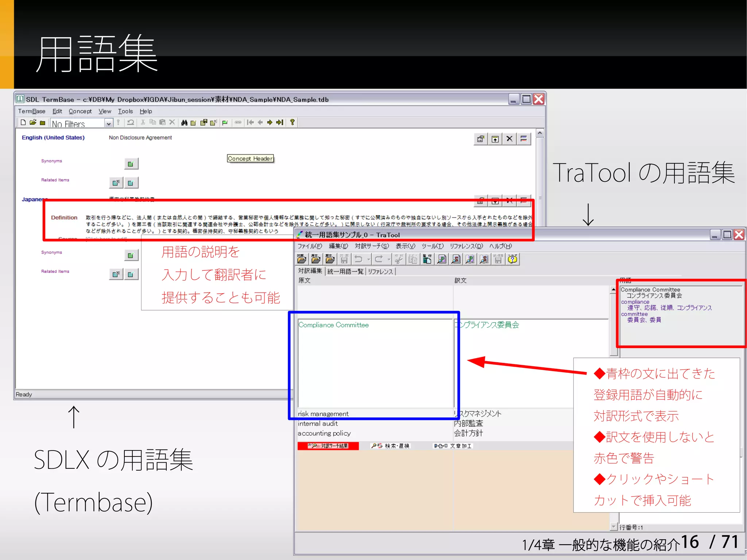Click 'Non Disclosure Agreement' English term
This screenshot has height=560, width=747.
pos(140,138)
